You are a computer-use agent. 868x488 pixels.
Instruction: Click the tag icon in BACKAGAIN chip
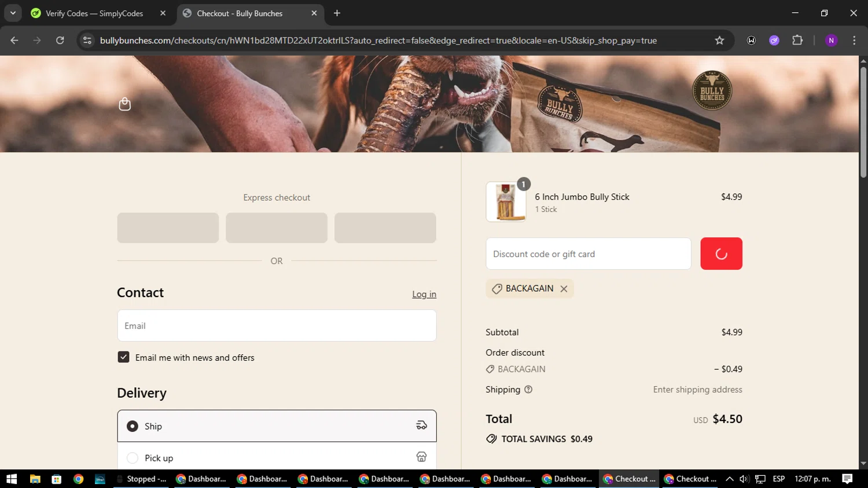[496, 289]
